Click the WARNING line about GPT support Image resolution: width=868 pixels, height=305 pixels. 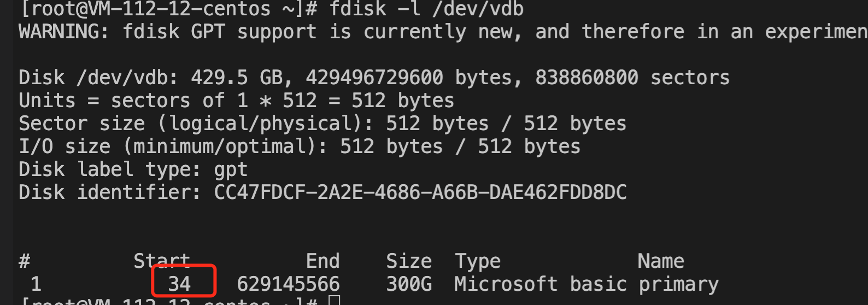[x=443, y=32]
